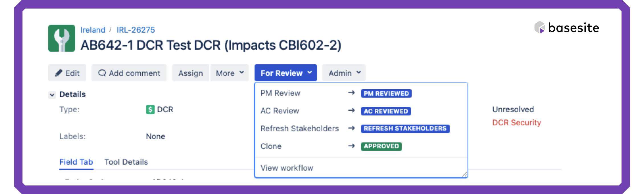
Task: Click the AC REVIEWED status badge
Action: 385,111
